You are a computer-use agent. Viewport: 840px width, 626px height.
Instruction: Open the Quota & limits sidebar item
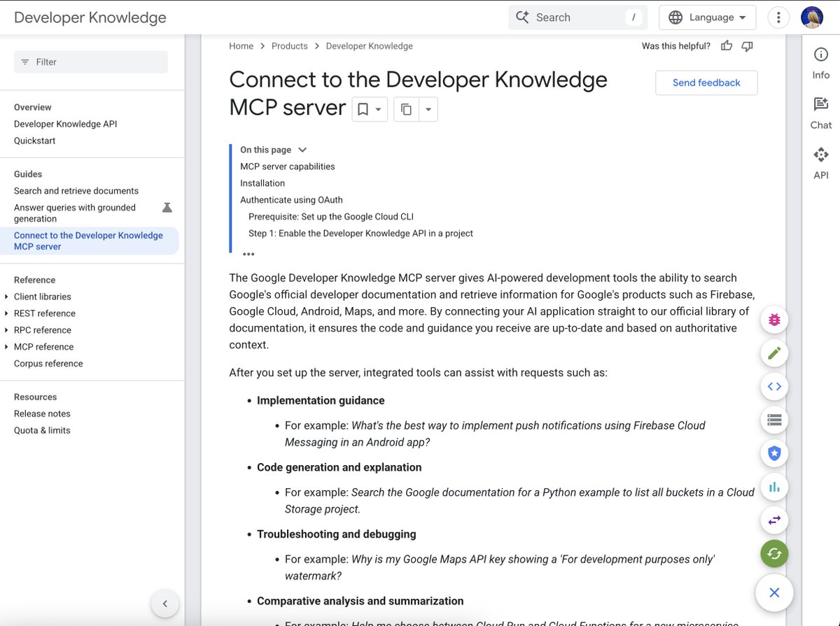click(42, 431)
